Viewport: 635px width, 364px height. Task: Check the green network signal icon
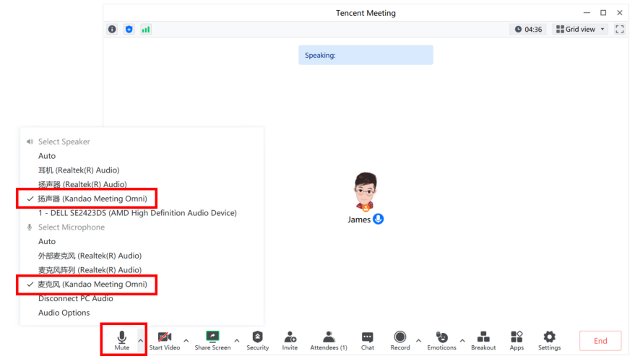pyautogui.click(x=146, y=29)
